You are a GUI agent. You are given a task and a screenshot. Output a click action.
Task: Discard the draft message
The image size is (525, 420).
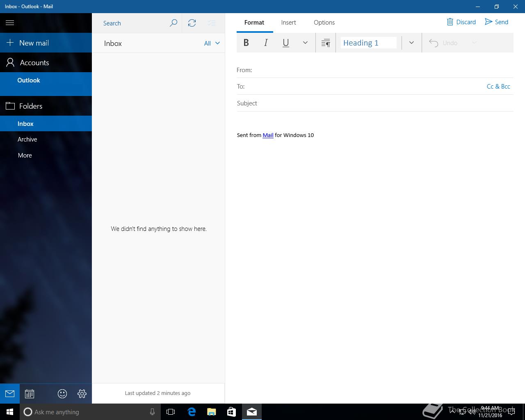(x=461, y=22)
